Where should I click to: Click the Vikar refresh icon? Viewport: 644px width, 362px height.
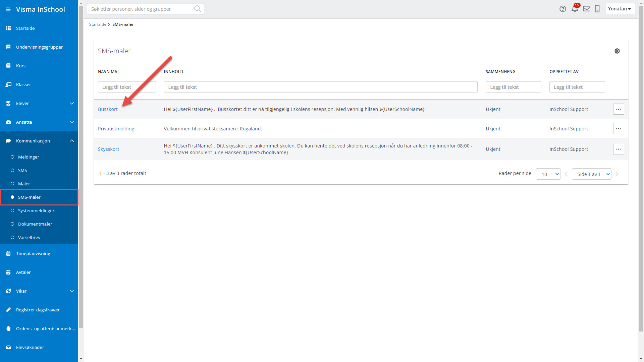click(x=8, y=291)
